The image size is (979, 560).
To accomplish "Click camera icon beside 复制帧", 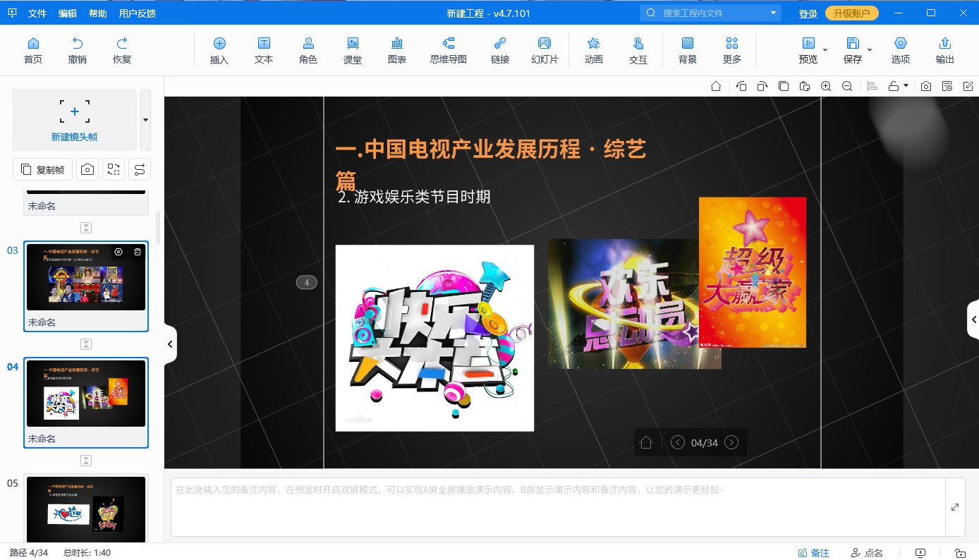I will point(87,169).
